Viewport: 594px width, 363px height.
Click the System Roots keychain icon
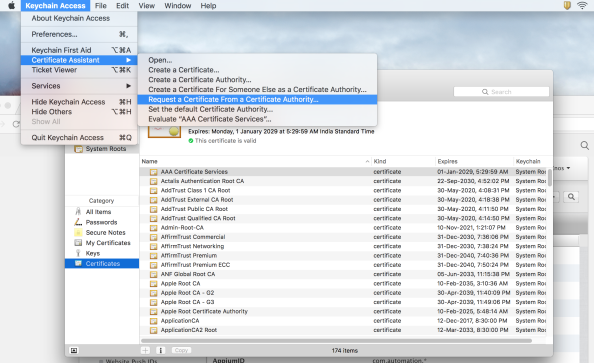pyautogui.click(x=78, y=149)
